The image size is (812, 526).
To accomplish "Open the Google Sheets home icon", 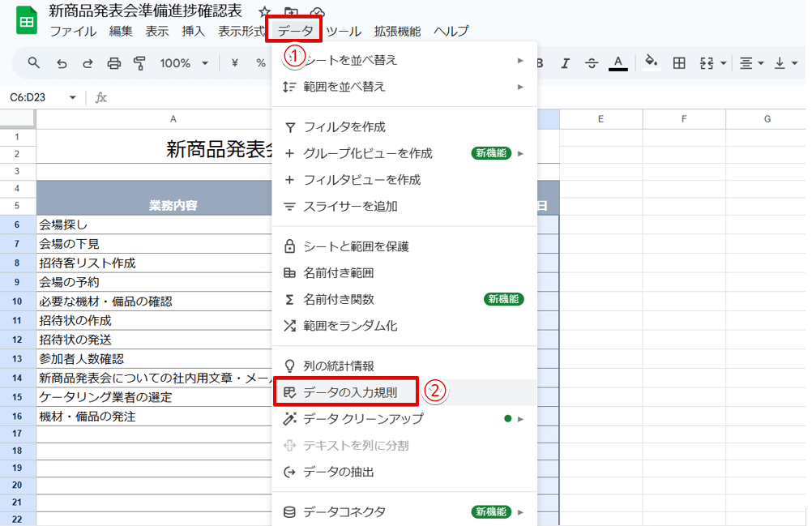I will pos(27,21).
